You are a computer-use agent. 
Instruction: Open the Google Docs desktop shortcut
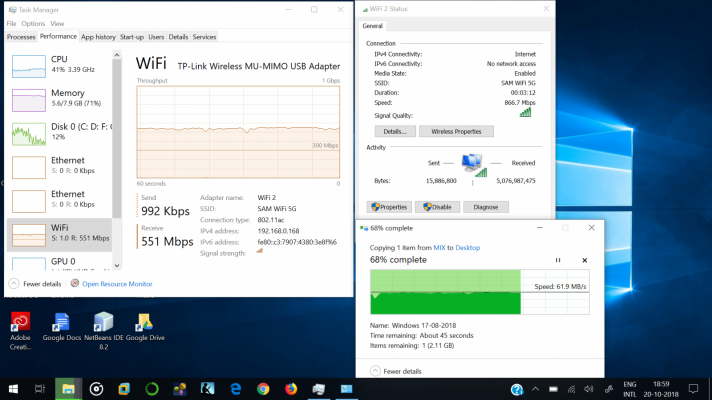point(61,327)
